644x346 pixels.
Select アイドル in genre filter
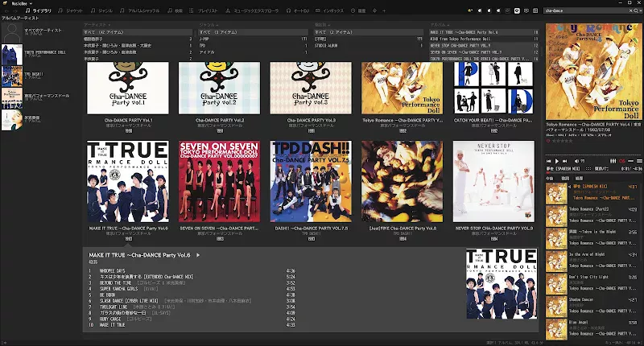point(253,52)
